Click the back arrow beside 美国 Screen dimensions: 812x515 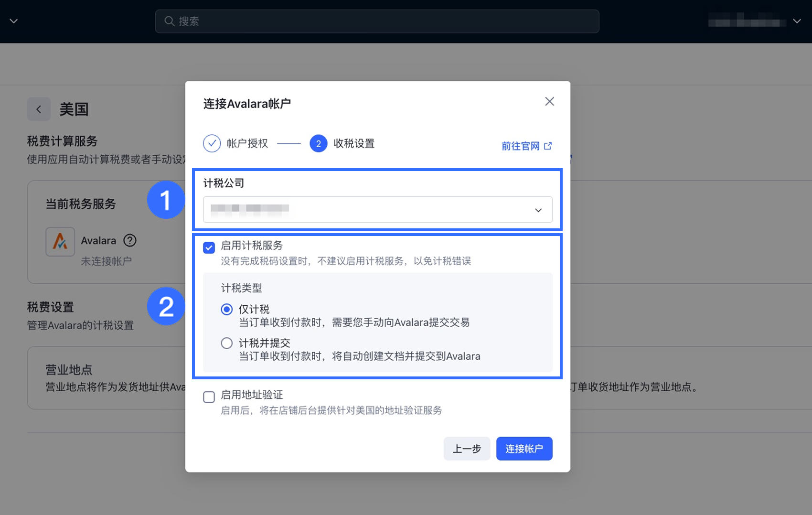[39, 109]
